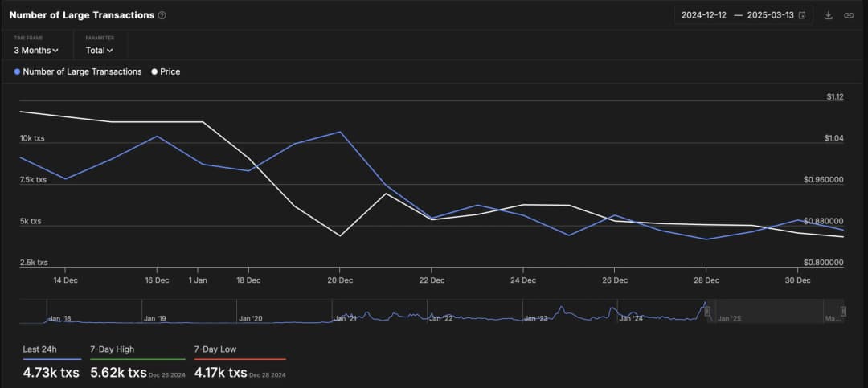Screen dimensions: 868x388
Task: Click the blue Number of Large Transactions dot
Action: click(18, 71)
